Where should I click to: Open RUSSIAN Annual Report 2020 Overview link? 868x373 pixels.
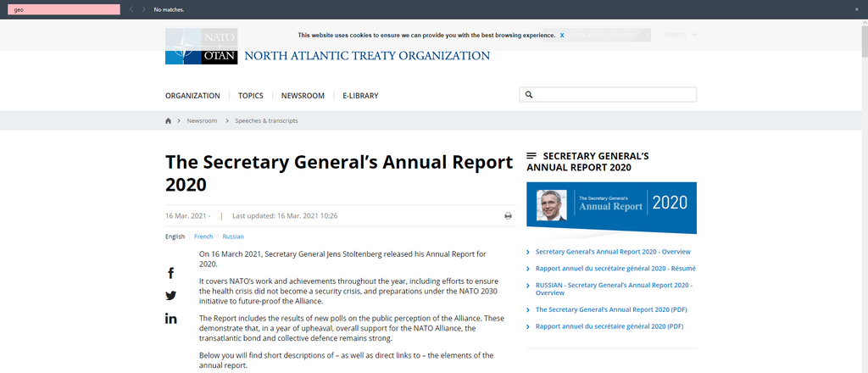pos(614,289)
